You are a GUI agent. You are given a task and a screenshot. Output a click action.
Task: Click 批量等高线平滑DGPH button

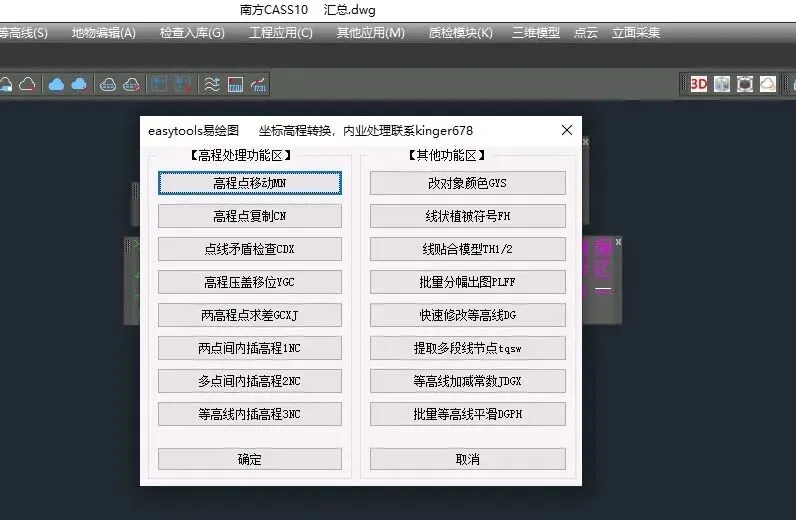pos(468,414)
